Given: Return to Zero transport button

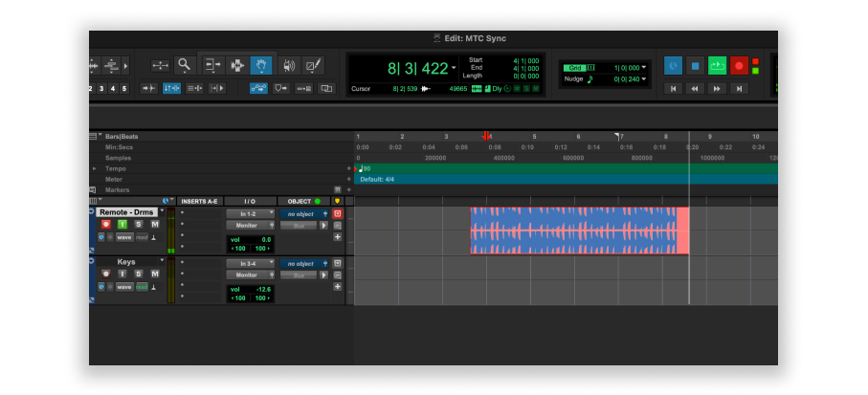Looking at the screenshot, I should tap(673, 89).
